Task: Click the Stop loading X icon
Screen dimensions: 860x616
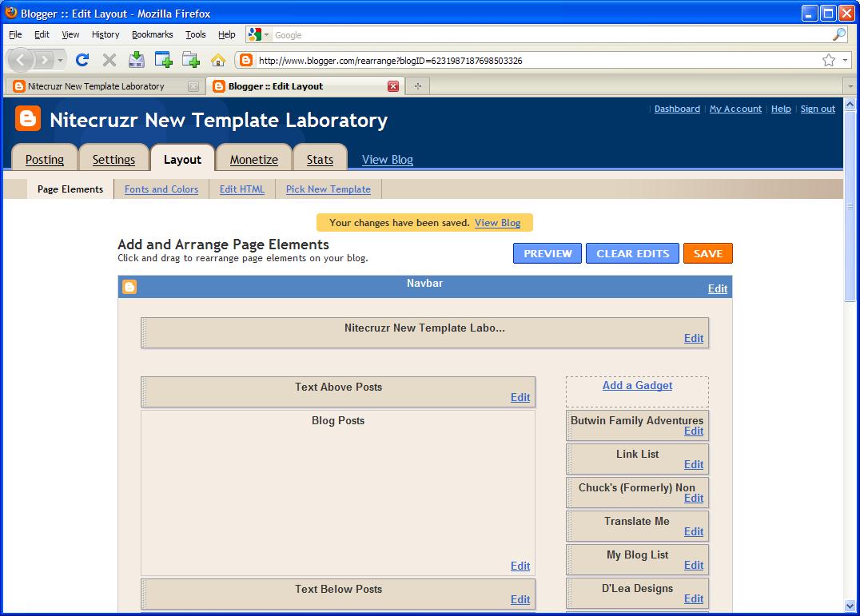Action: point(109,60)
